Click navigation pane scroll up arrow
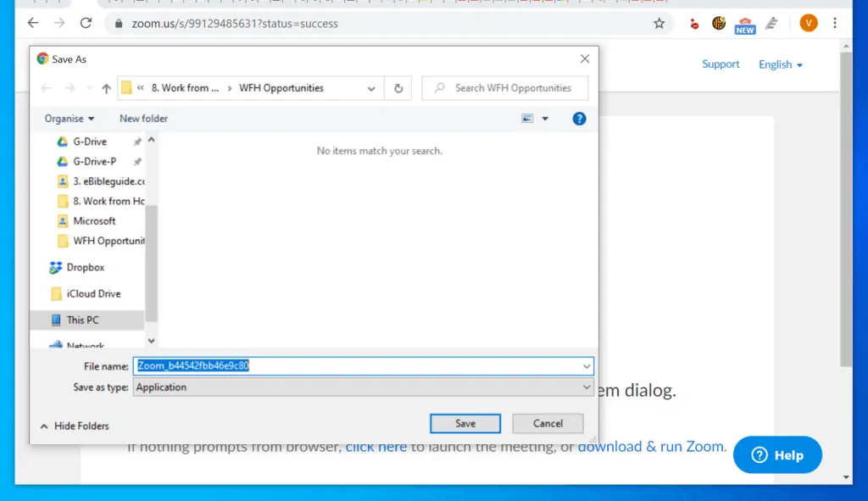868x501 pixels. pos(151,140)
